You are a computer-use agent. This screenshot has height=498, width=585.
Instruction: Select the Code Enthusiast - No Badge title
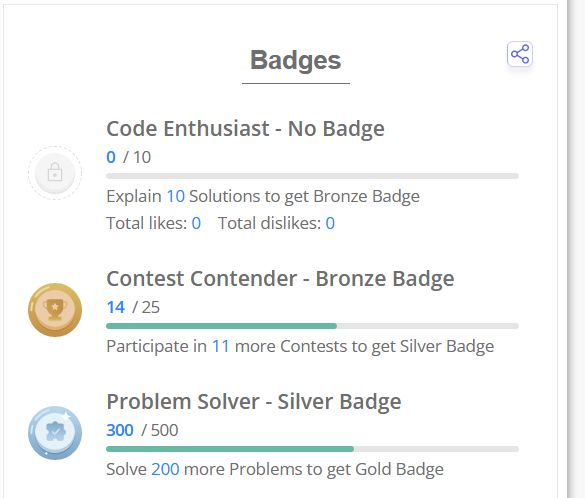[x=245, y=129]
